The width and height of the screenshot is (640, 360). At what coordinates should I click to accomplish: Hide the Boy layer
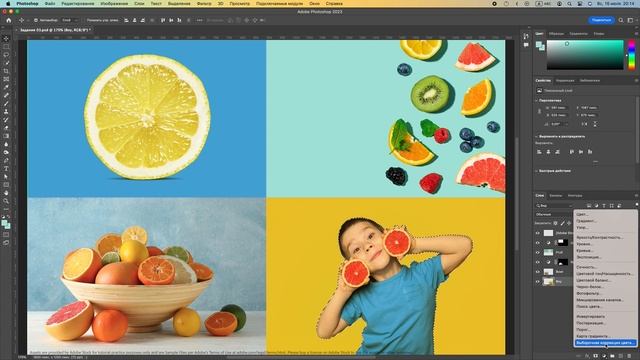(538, 282)
